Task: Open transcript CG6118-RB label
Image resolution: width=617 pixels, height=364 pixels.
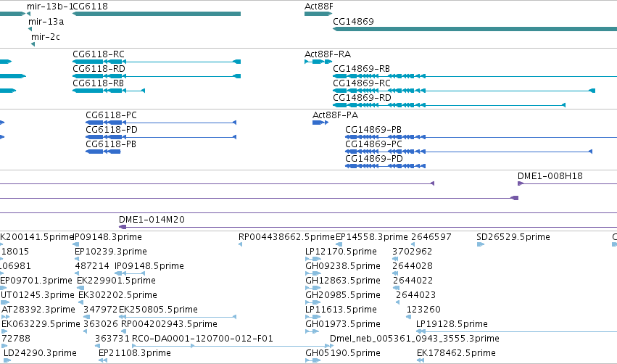Action: point(99,83)
